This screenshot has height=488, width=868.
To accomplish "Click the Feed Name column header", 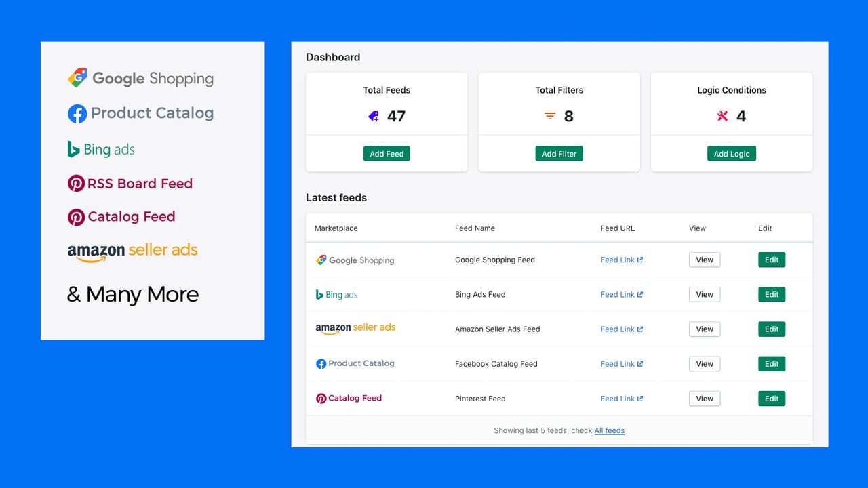I will (475, 228).
